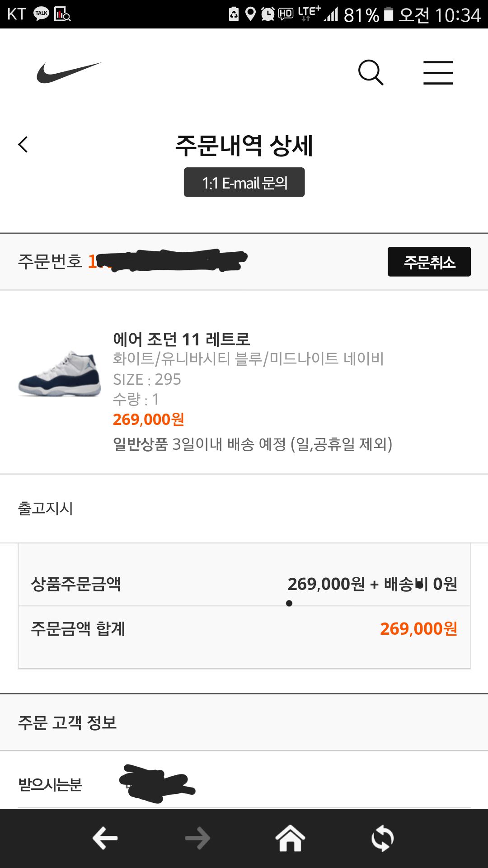
Task: Go to home via the house icon
Action: tap(290, 838)
